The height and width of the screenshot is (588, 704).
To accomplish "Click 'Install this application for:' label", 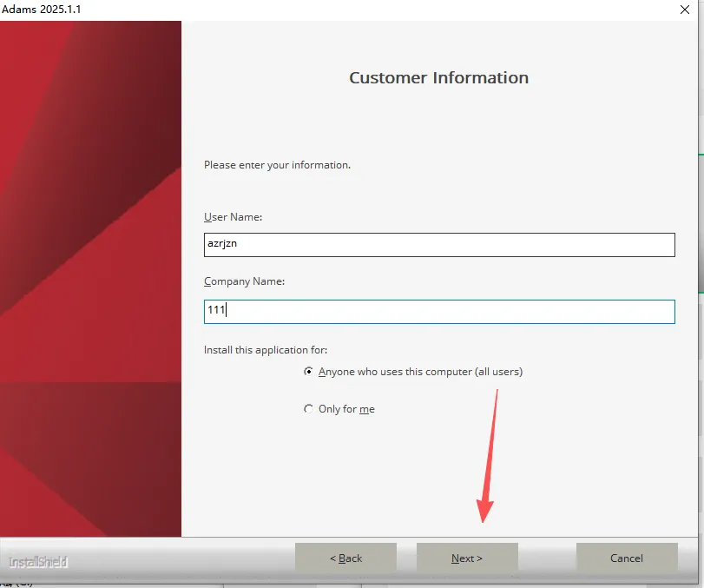I will pyautogui.click(x=266, y=350).
